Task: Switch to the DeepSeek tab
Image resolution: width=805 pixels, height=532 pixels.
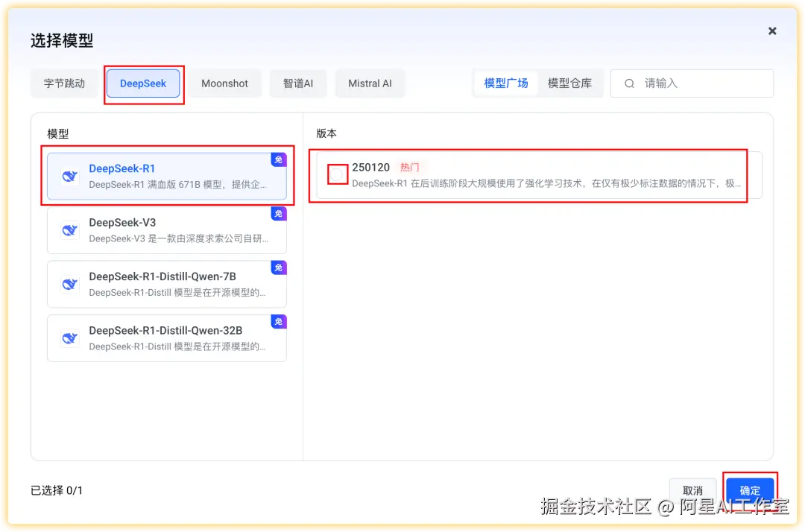Action: tap(143, 83)
